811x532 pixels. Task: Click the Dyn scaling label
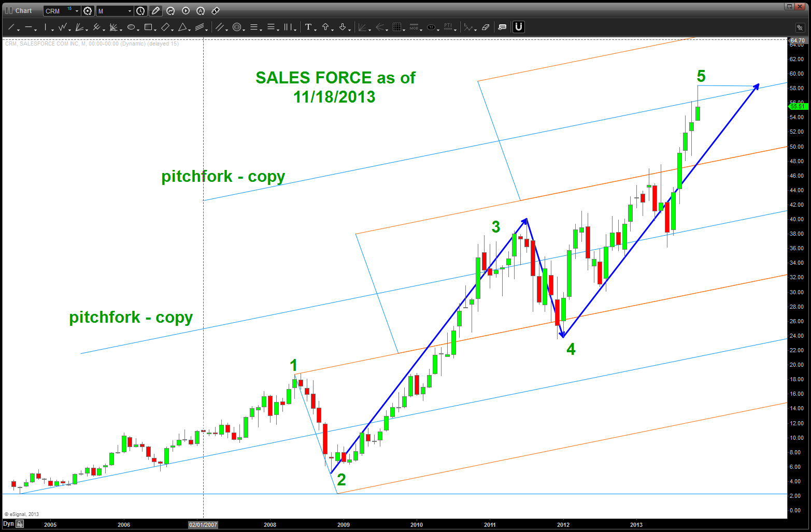point(8,524)
